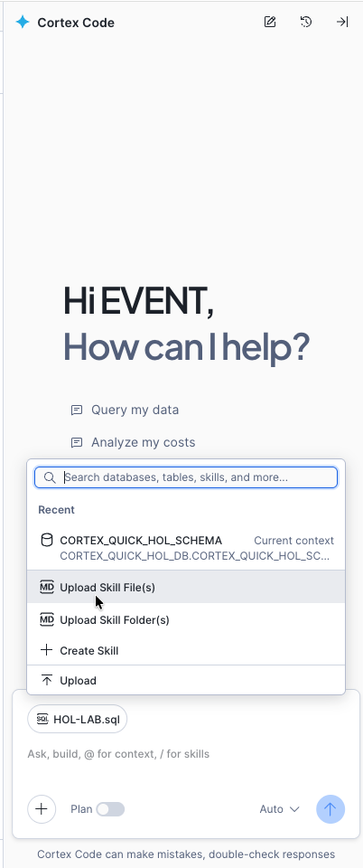This screenshot has width=363, height=868.
Task: Open the Auto model dropdown
Action: click(280, 809)
